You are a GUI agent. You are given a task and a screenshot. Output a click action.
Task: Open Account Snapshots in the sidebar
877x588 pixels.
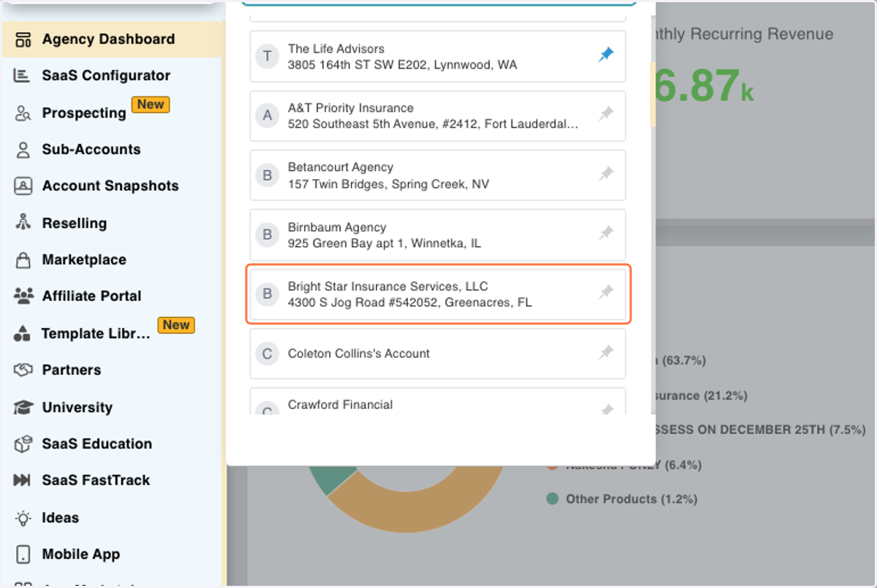click(x=111, y=186)
